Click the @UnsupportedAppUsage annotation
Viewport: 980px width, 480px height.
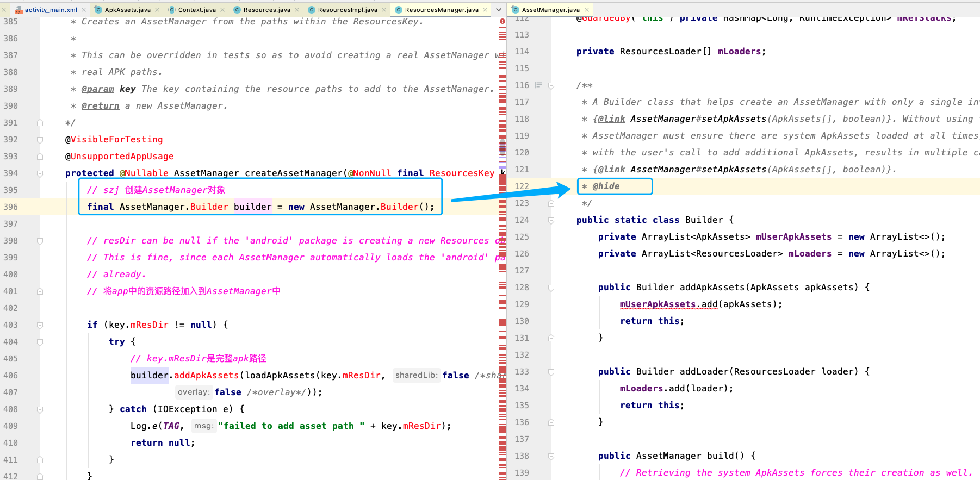(x=119, y=156)
